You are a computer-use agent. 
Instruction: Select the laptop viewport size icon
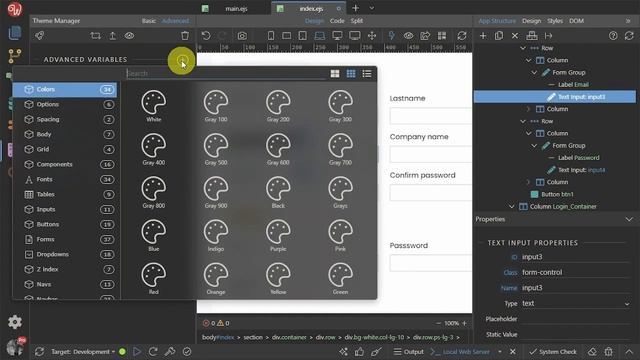point(320,36)
